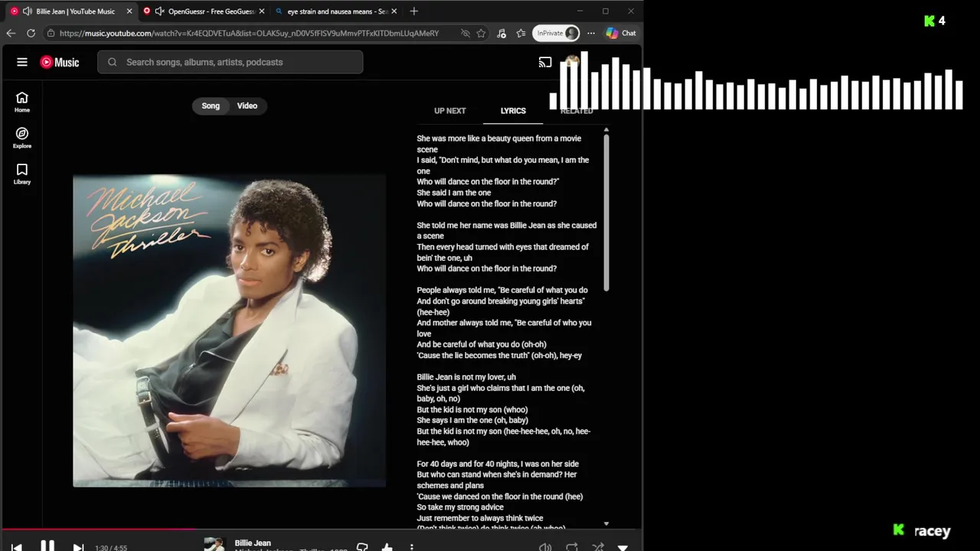
Task: Click the InPrivate profile button
Action: pos(556,33)
